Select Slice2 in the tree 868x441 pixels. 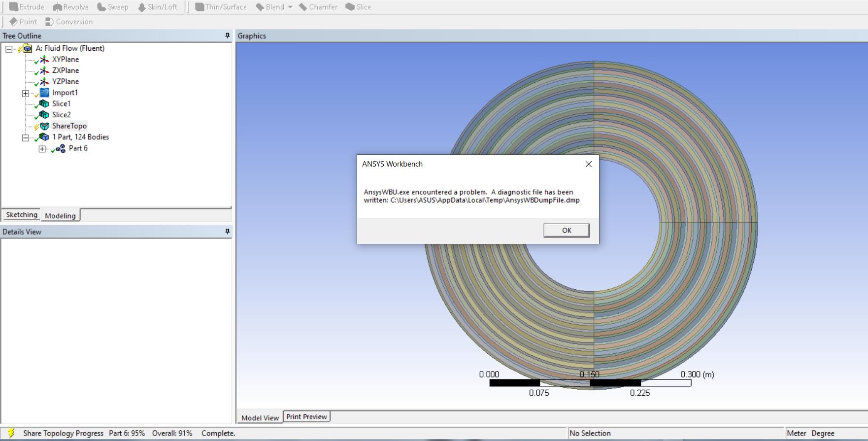[x=62, y=115]
